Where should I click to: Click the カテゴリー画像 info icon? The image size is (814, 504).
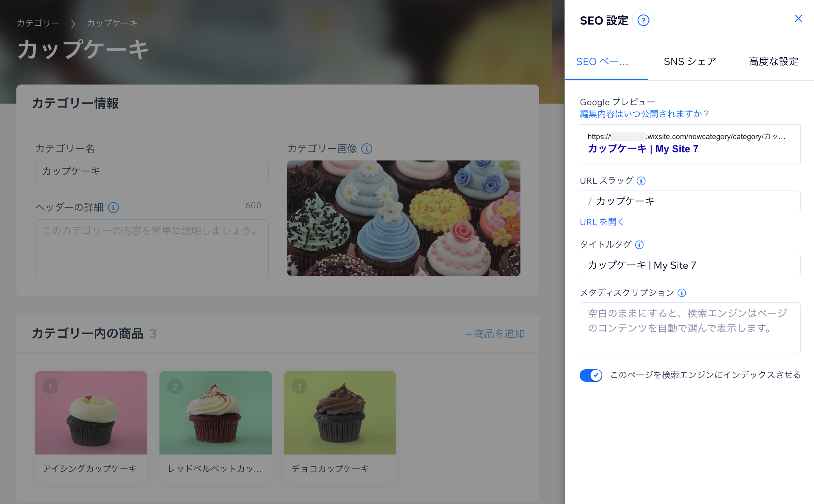(x=367, y=149)
